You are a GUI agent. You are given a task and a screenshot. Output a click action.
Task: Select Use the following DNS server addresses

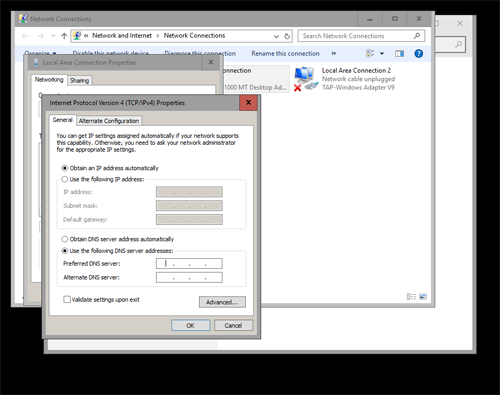point(65,251)
